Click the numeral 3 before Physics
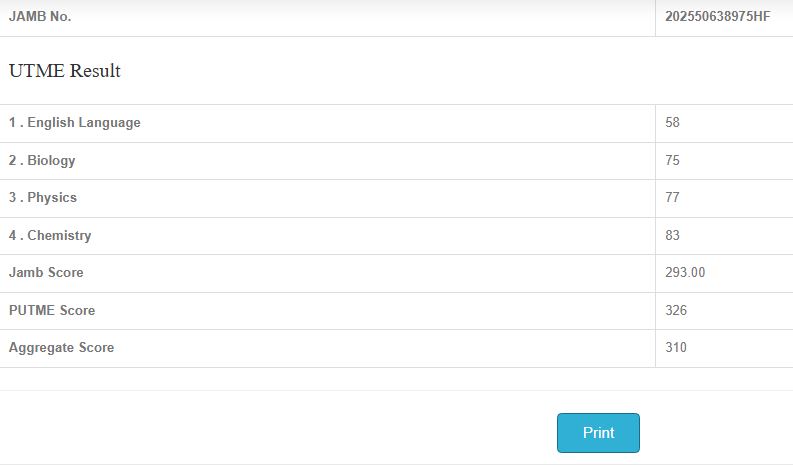 [x=13, y=198]
